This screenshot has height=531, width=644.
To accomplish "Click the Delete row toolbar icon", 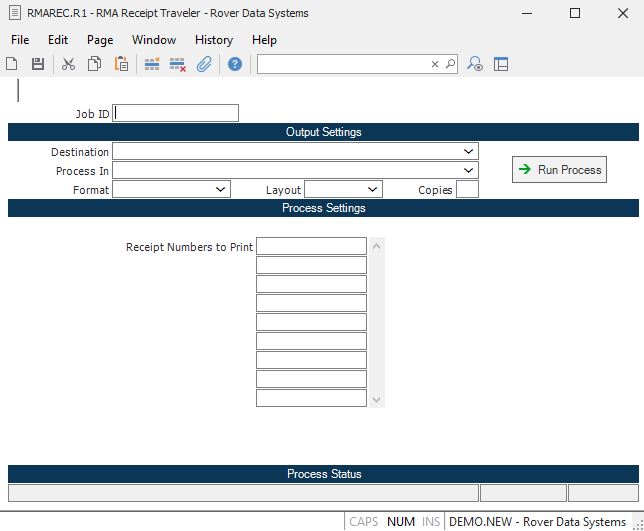I will [178, 64].
